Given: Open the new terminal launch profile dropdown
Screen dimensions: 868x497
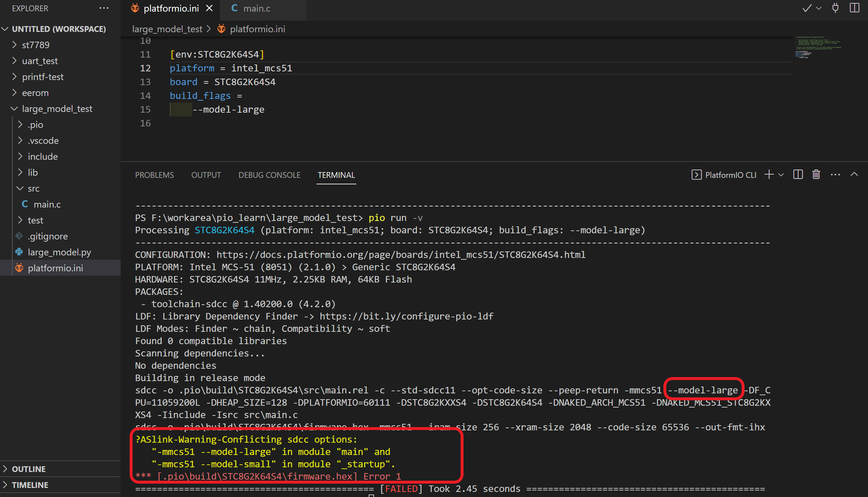Looking at the screenshot, I should (781, 175).
